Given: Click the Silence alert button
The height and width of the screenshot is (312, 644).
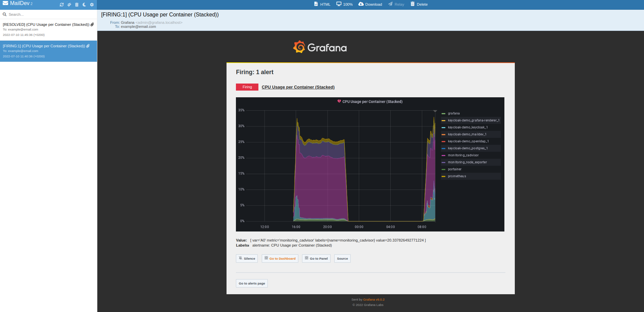Looking at the screenshot, I should pos(247,258).
